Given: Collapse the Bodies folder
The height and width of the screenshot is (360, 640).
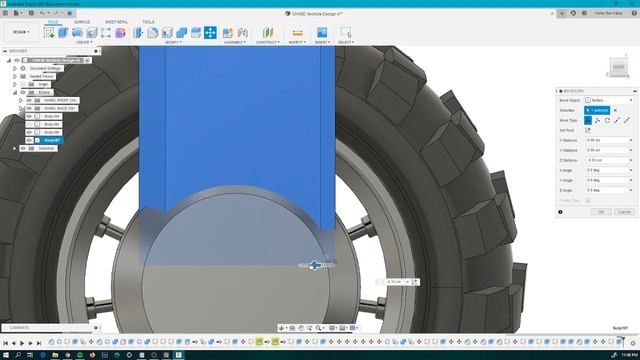Looking at the screenshot, I should (15, 92).
